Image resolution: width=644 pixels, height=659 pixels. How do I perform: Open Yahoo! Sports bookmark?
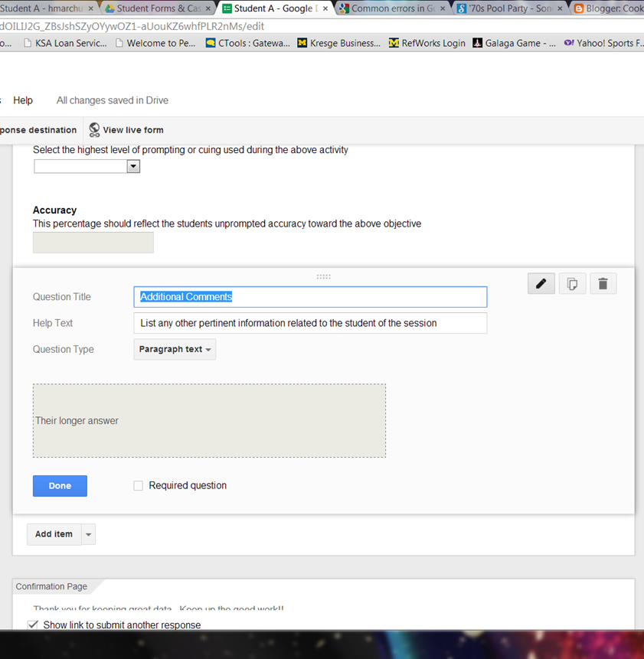point(603,44)
